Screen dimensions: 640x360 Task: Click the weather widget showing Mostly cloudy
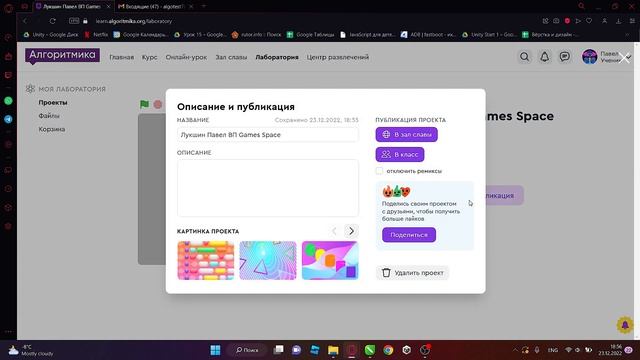(x=31, y=350)
